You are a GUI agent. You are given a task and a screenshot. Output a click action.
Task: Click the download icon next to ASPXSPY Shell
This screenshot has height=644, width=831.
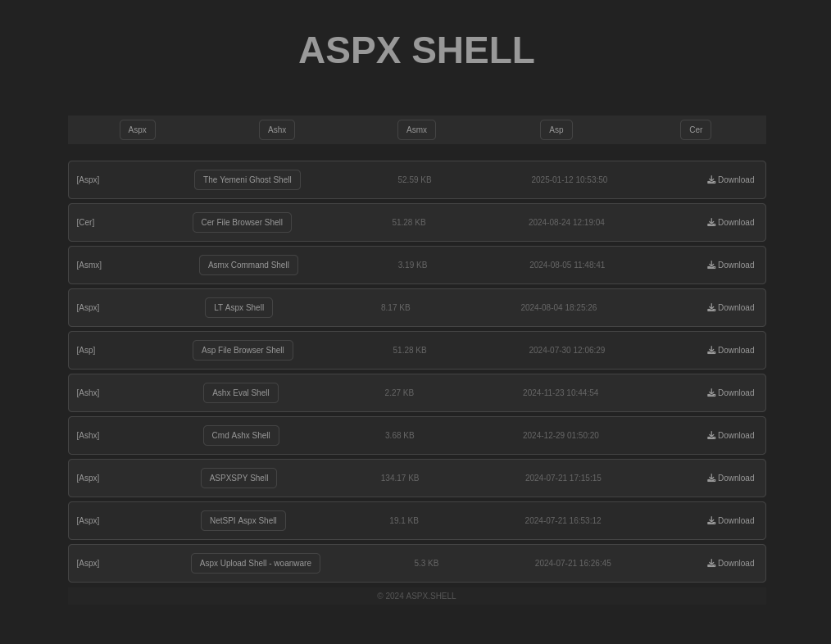[711, 478]
